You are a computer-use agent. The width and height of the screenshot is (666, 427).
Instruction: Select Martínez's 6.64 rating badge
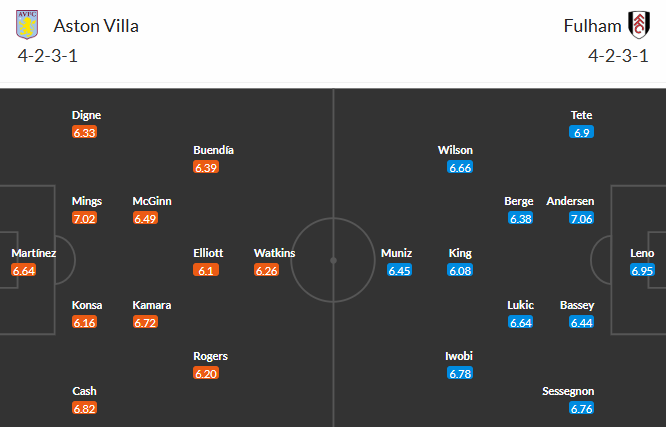(x=24, y=270)
